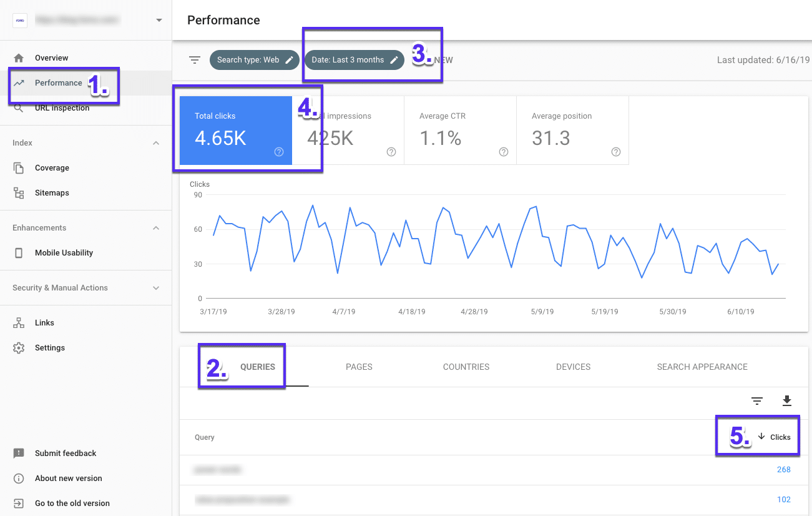Expand the Security & Manual Actions section
The height and width of the screenshot is (516, 812).
pos(155,288)
